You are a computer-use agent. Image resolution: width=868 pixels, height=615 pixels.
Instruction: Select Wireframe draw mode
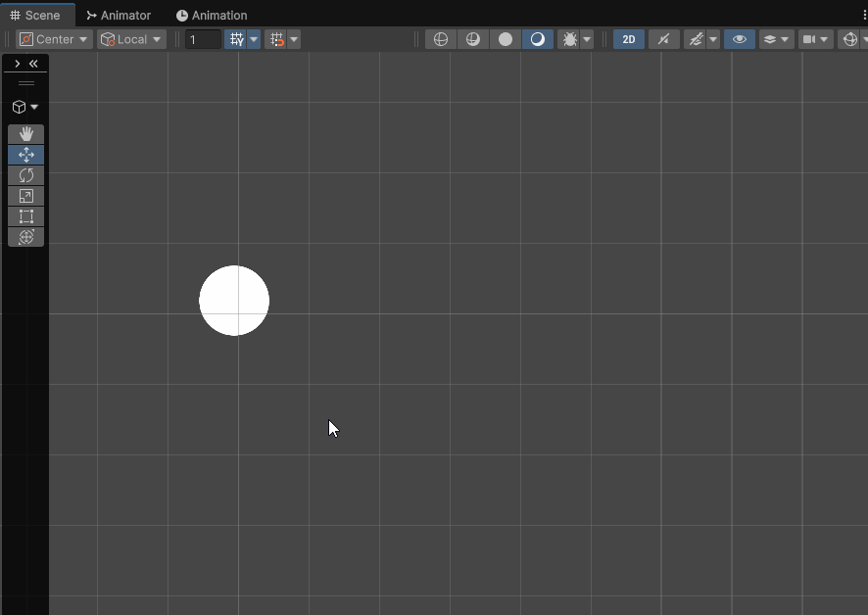(x=441, y=39)
